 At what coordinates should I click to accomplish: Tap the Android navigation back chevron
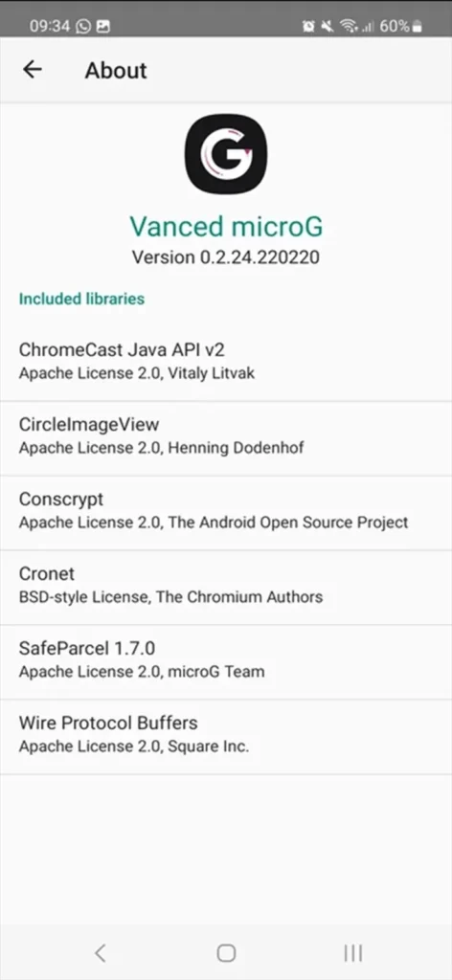pyautogui.click(x=100, y=952)
